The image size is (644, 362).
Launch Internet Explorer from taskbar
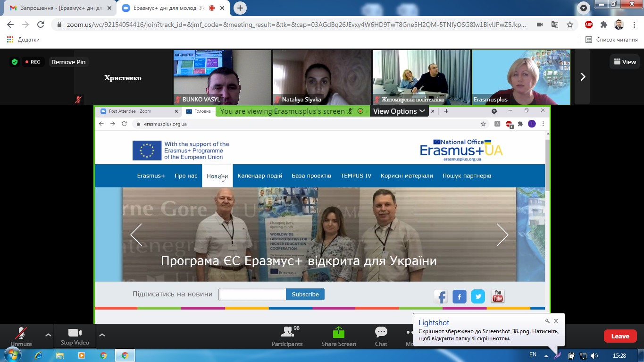click(38, 355)
